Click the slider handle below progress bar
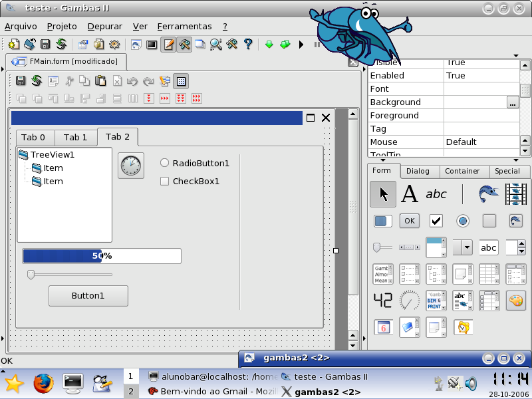Image resolution: width=532 pixels, height=399 pixels. click(x=31, y=275)
